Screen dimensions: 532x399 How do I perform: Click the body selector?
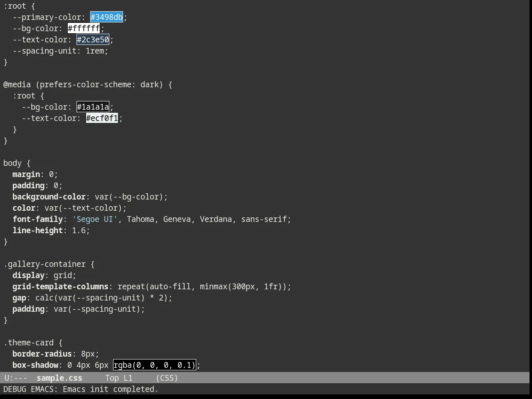point(12,163)
